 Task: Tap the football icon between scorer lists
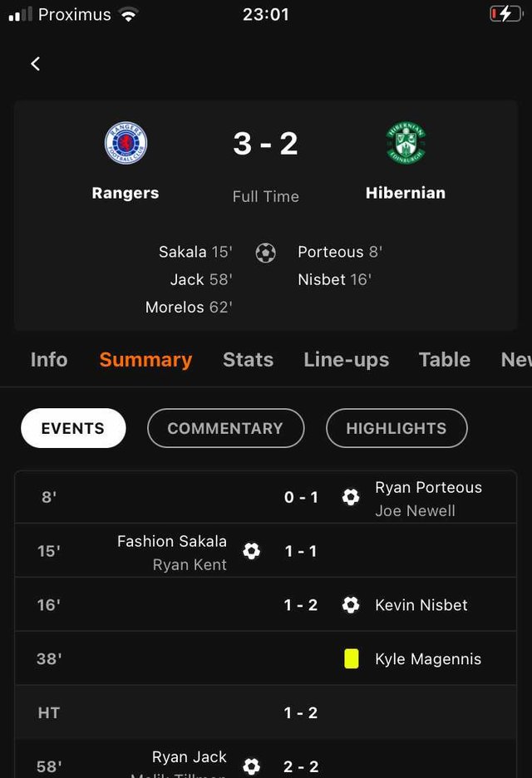[x=265, y=253]
